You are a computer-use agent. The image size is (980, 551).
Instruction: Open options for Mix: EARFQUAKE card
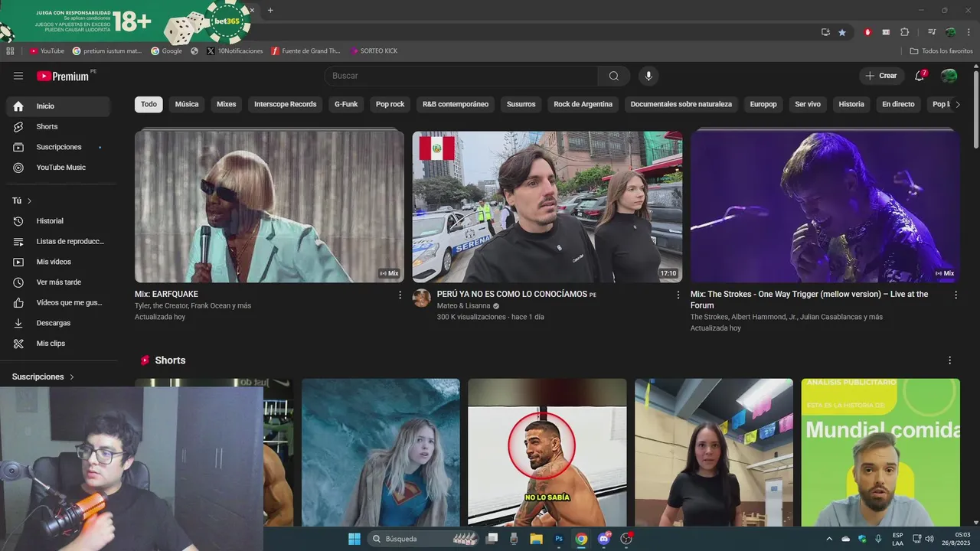pyautogui.click(x=400, y=295)
